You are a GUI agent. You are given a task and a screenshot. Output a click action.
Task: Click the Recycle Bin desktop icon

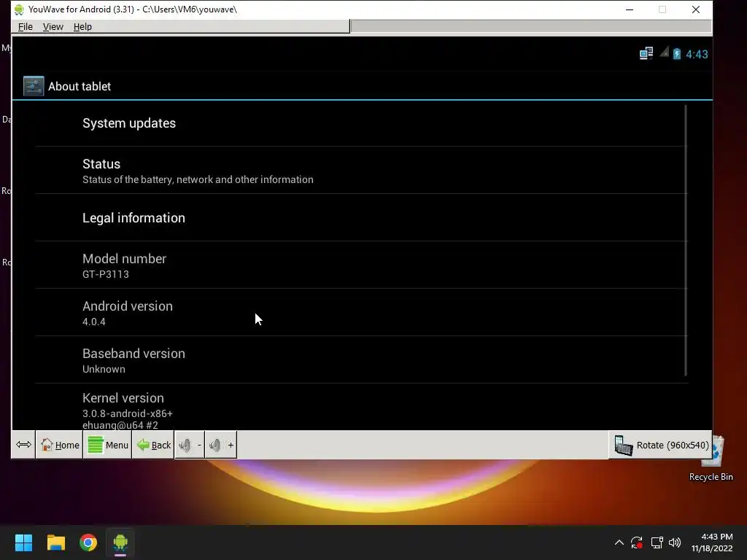[711, 459]
